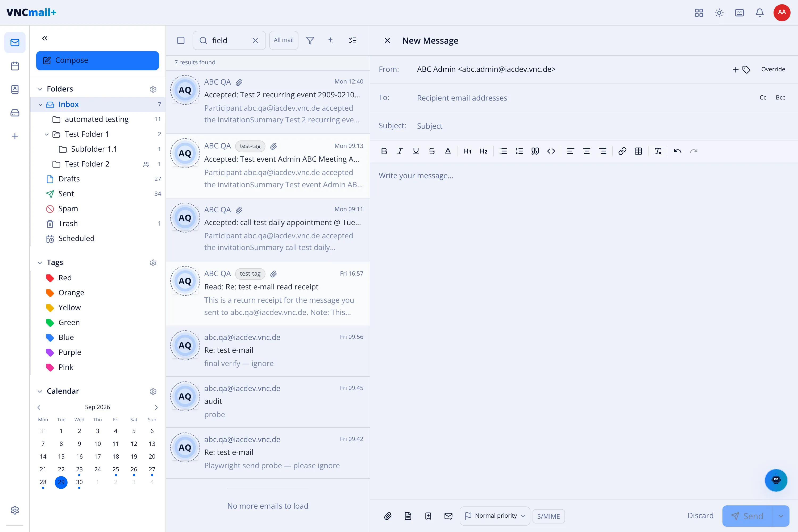This screenshot has height=532, width=798.
Task: Attach a file with paperclip icon
Action: point(388,516)
